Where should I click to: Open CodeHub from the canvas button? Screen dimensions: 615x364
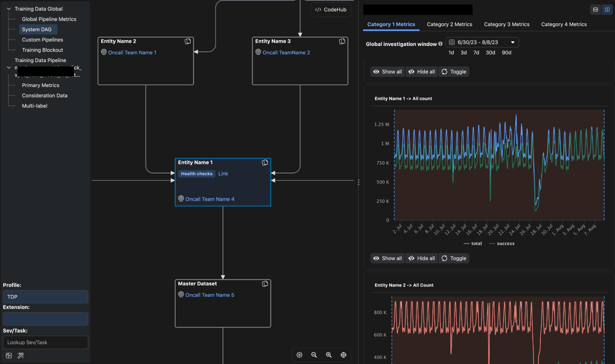(330, 10)
